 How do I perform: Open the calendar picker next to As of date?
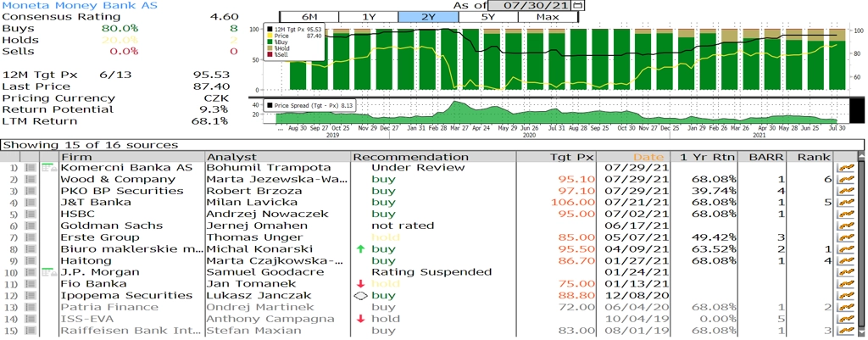[578, 5]
